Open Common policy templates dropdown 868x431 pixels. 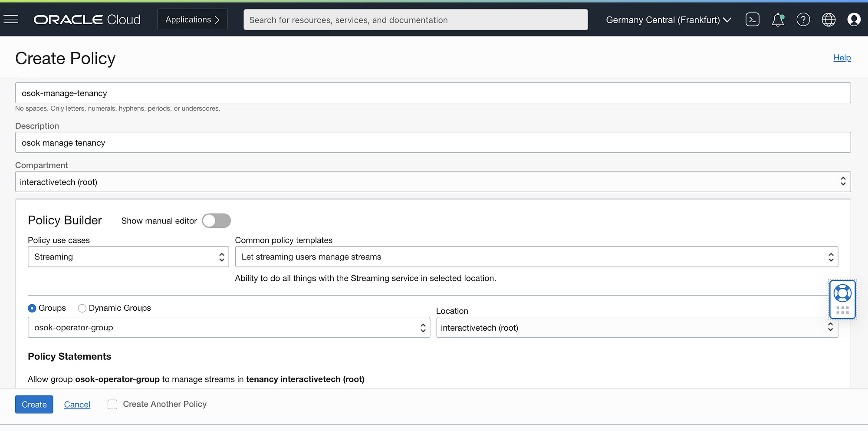[x=536, y=257]
